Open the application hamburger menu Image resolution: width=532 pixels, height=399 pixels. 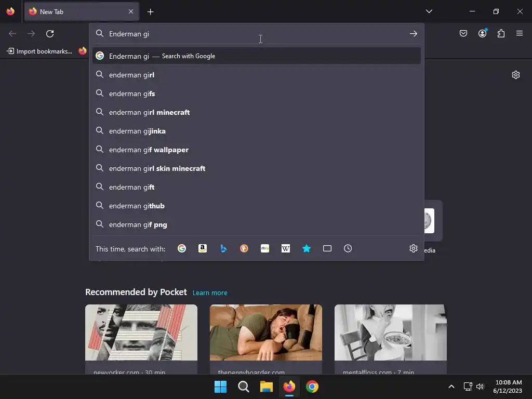(519, 33)
